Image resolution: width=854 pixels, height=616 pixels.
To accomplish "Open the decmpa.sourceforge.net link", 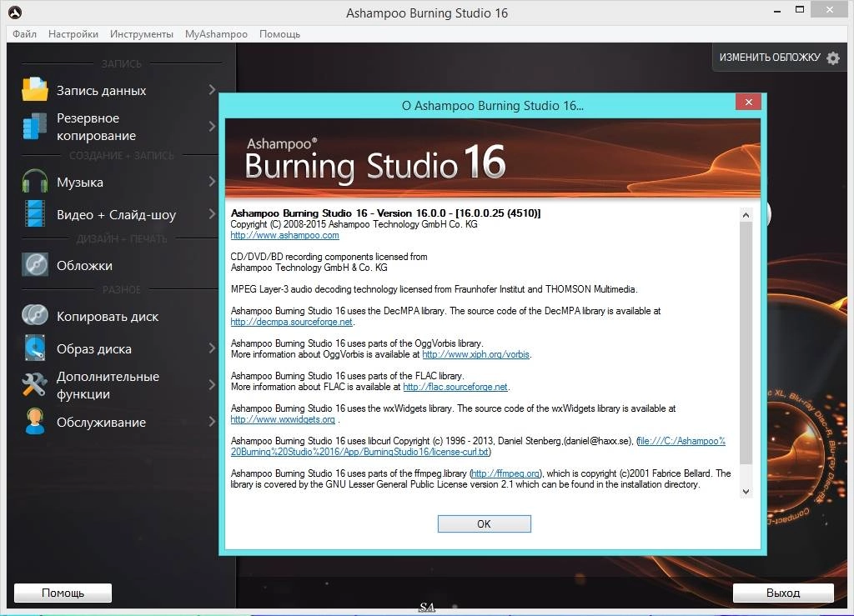I will (x=291, y=322).
